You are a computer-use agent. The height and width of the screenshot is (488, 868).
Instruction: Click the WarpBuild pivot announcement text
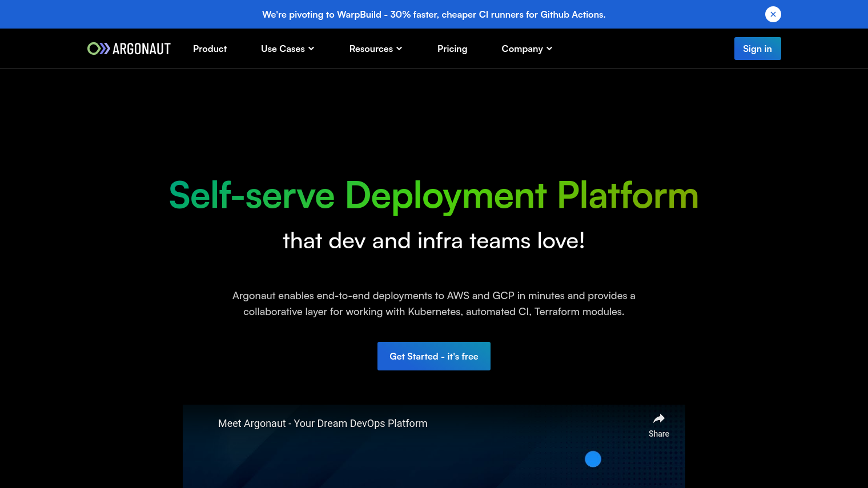click(x=434, y=15)
